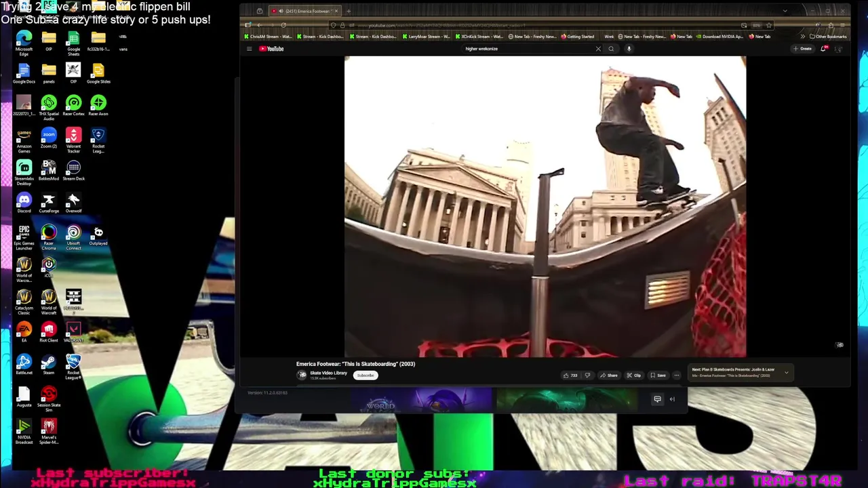Launch Cataclysm Classic shortcut
Screen dimensions: 868x488
(24, 302)
